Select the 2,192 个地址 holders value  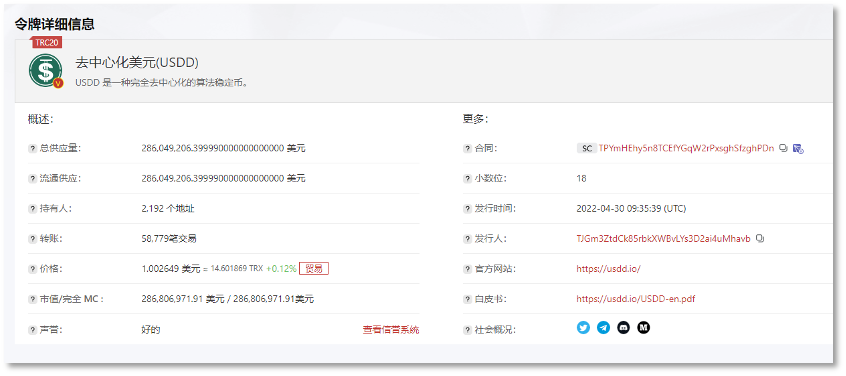(168, 209)
